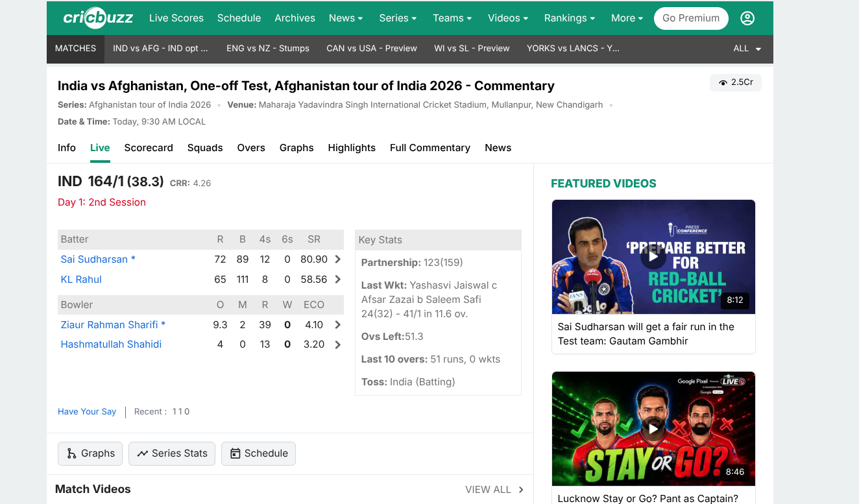Click the Last 10 overs stat line
The image size is (859, 504).
(431, 359)
